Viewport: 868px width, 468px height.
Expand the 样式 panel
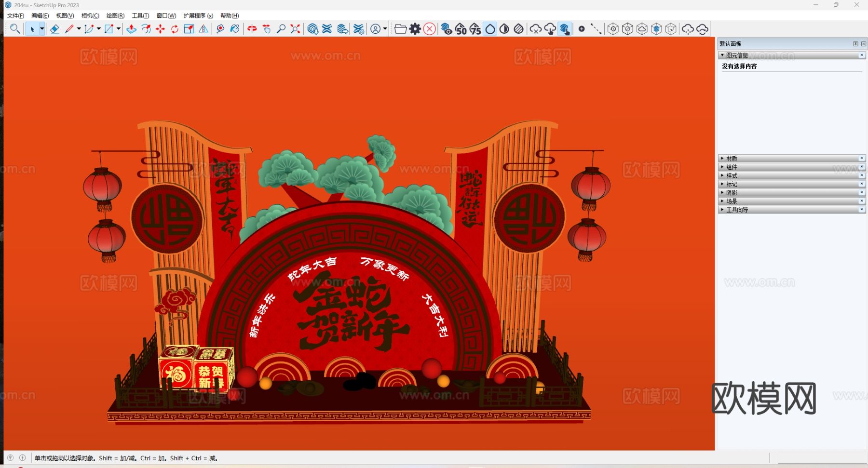722,175
